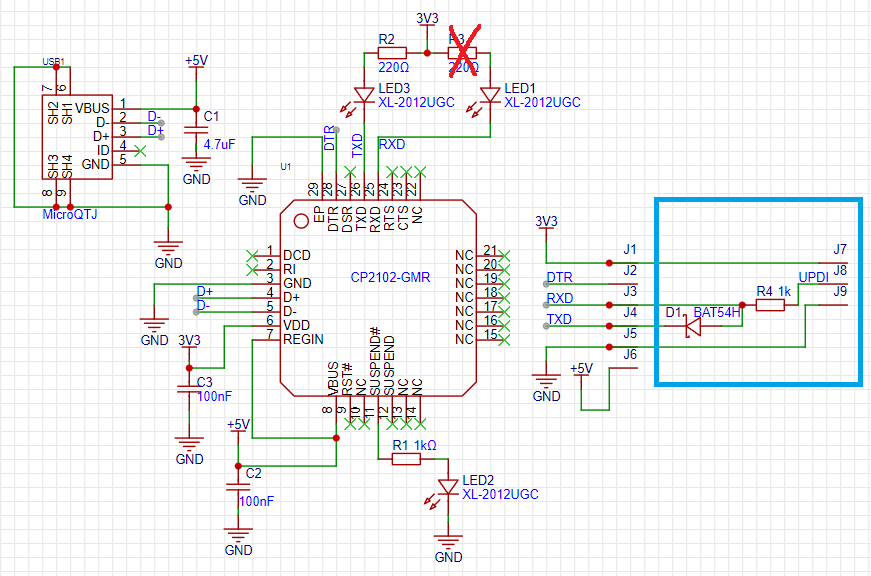Click the LED2 diode symbol
The height and width of the screenshot is (576, 871).
point(448,488)
